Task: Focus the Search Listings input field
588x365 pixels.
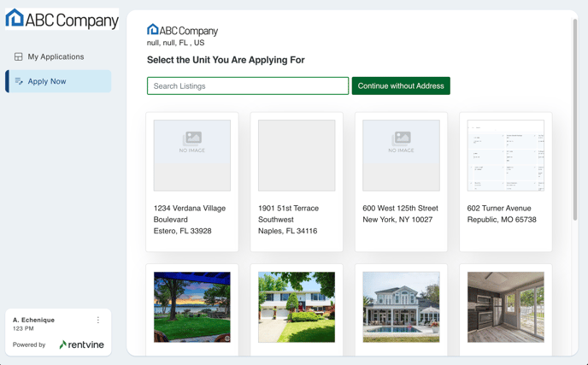Action: click(x=248, y=85)
